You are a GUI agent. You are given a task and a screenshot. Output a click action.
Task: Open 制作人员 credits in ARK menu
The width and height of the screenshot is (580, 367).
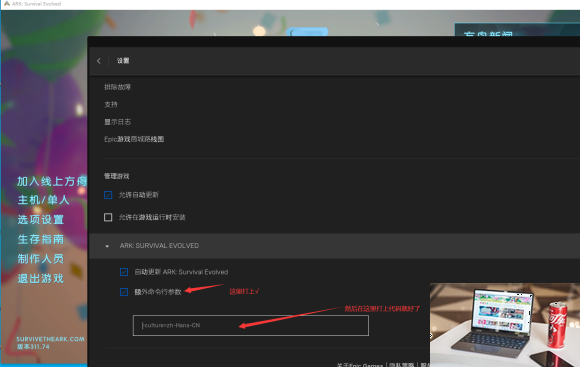[x=41, y=259]
